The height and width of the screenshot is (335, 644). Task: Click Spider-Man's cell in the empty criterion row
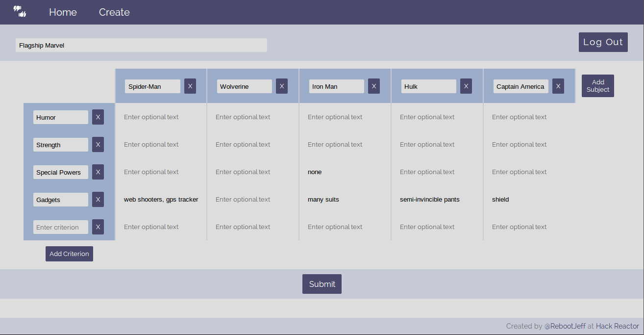[x=161, y=227]
